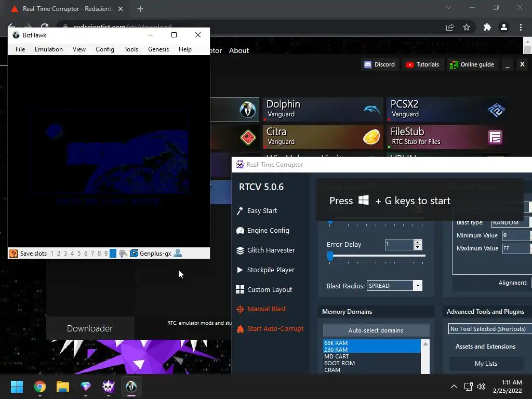Click the Minimum Value input field
Viewport: 532px width, 399px height.
[516, 235]
